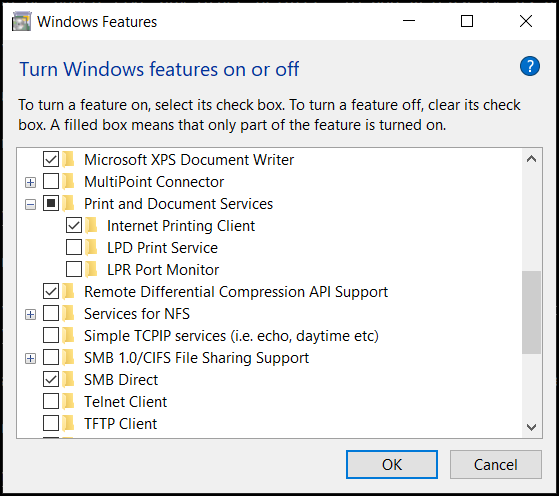Click the MultiPoint Connector folder icon
The image size is (559, 496).
(x=68, y=181)
